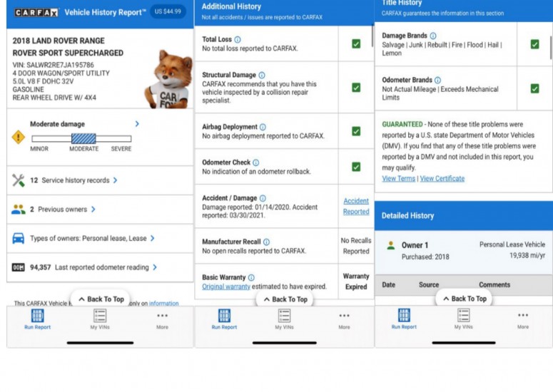
Task: Open Damage Brands info icon
Action: point(433,36)
